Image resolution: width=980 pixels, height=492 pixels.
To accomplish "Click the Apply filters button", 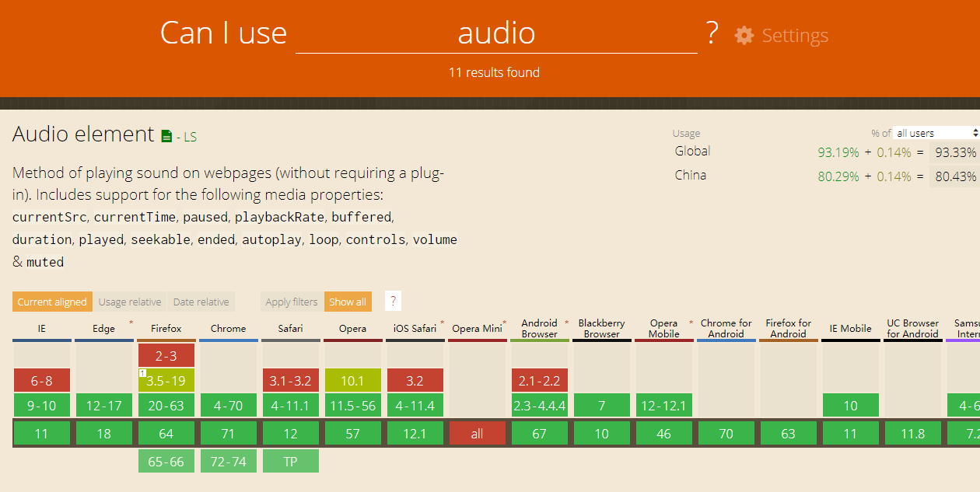I will pos(292,302).
